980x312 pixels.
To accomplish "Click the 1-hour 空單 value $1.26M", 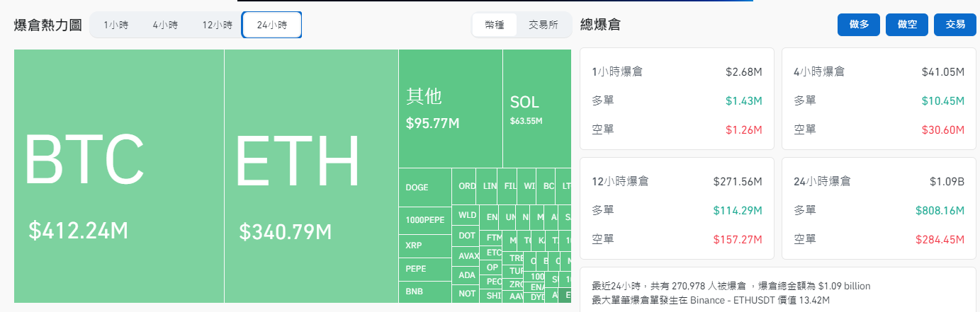I will (x=743, y=129).
